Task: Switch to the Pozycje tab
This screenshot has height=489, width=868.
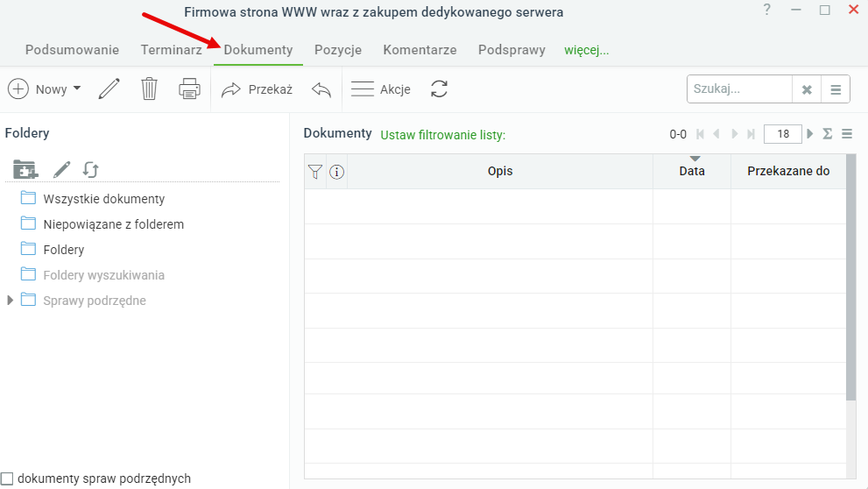Action: (338, 50)
